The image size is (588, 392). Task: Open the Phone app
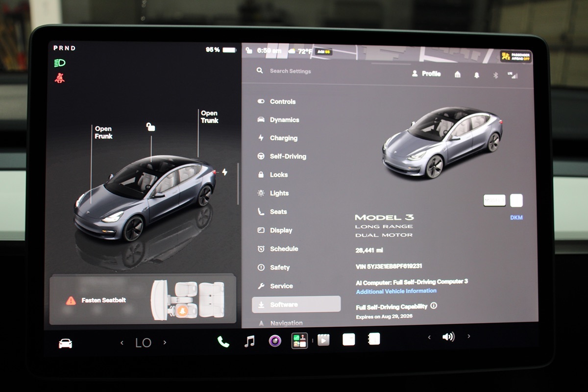coord(223,342)
